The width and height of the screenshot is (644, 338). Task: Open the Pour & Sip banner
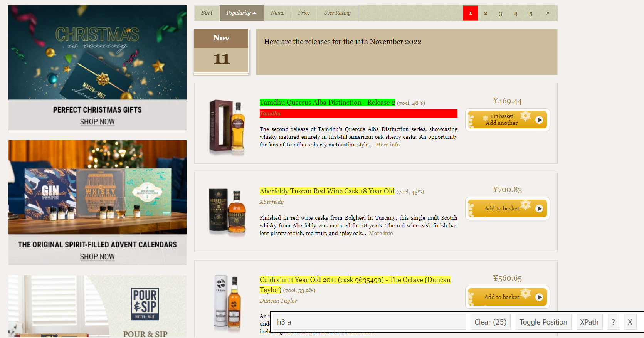tap(98, 306)
